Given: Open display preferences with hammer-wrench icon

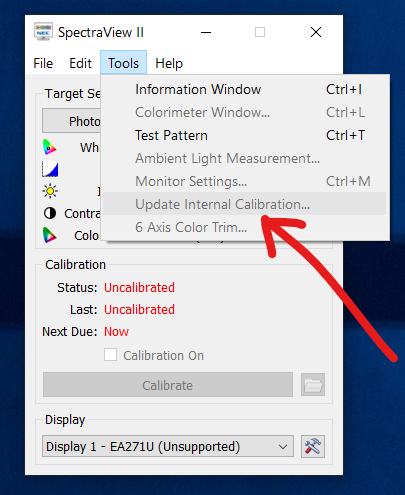Looking at the screenshot, I should [x=313, y=446].
